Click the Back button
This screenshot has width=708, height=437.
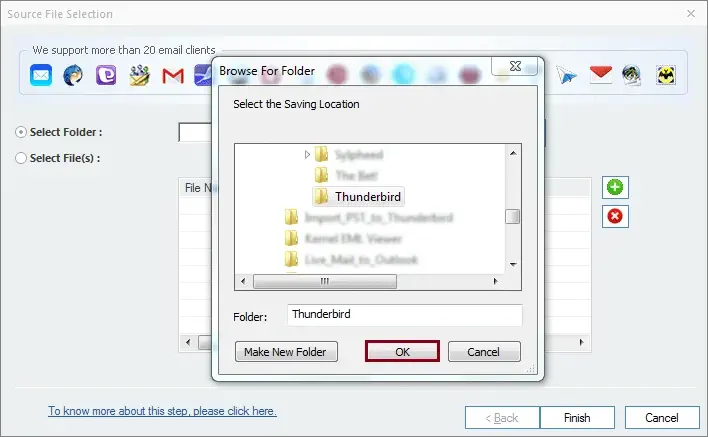point(502,418)
